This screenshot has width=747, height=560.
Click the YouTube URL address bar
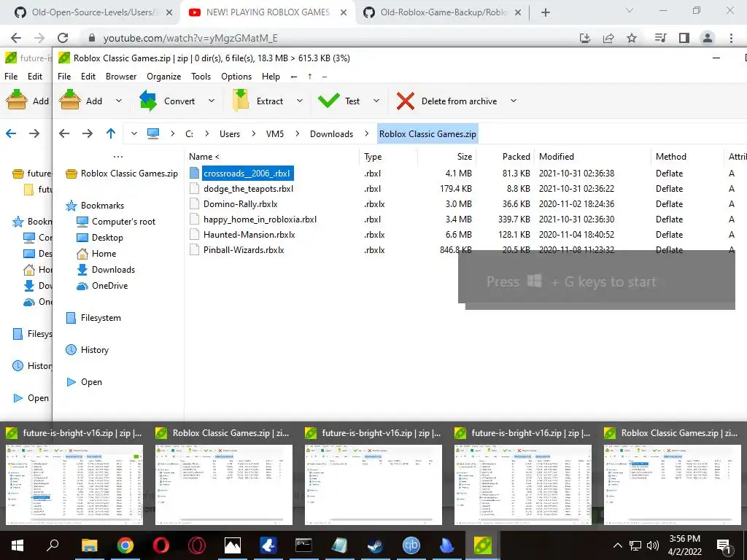[329, 38]
